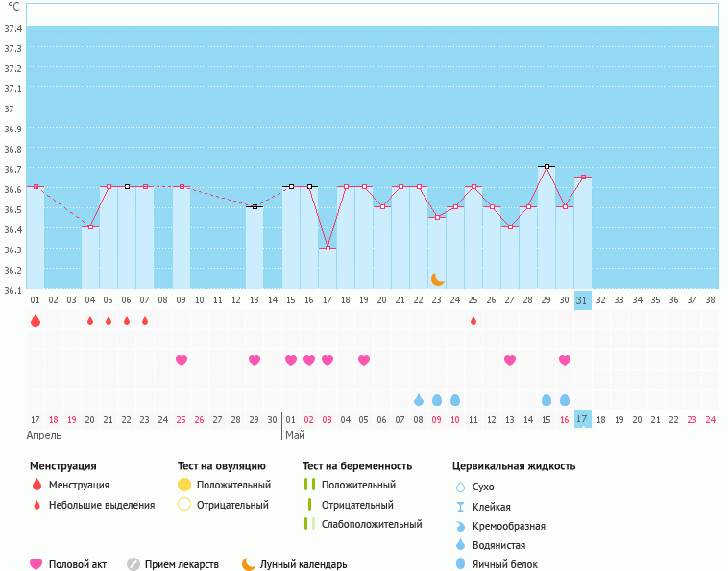Screen dimensions: 728x571
Task: Click the Сухо legend drop icon
Action: coord(460,487)
